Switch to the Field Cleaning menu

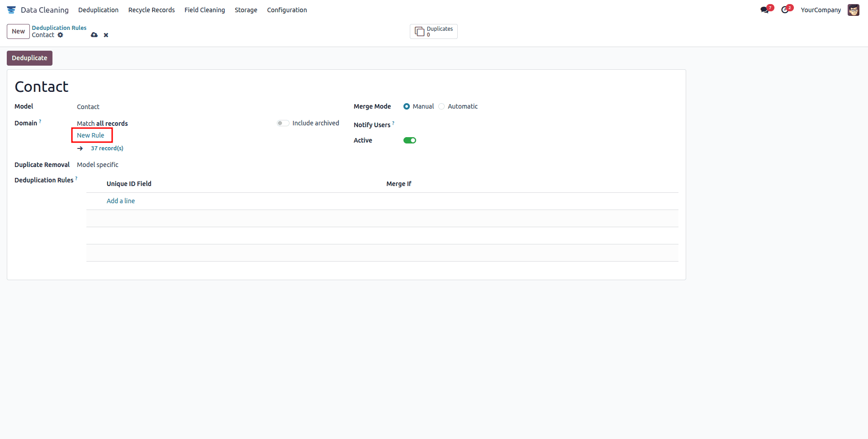pos(204,10)
